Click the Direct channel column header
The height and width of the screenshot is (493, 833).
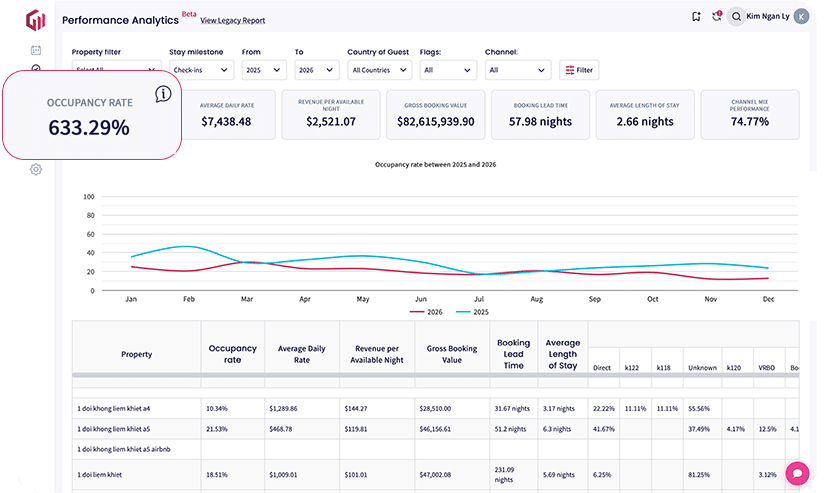coord(602,368)
